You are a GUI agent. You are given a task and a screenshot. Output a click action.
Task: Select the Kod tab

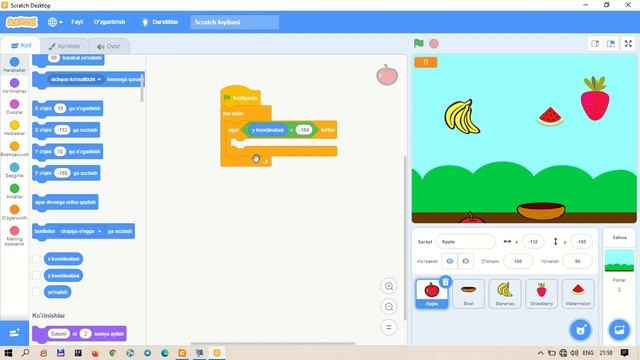tap(21, 45)
